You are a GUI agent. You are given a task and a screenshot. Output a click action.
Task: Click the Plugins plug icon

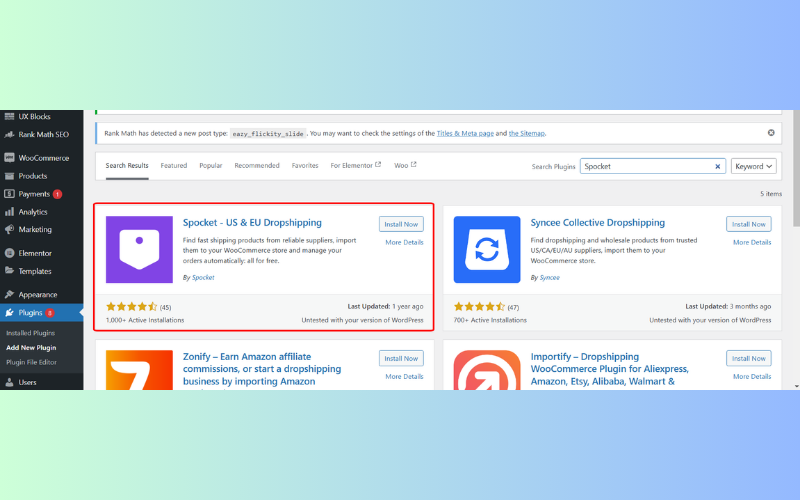coord(9,313)
